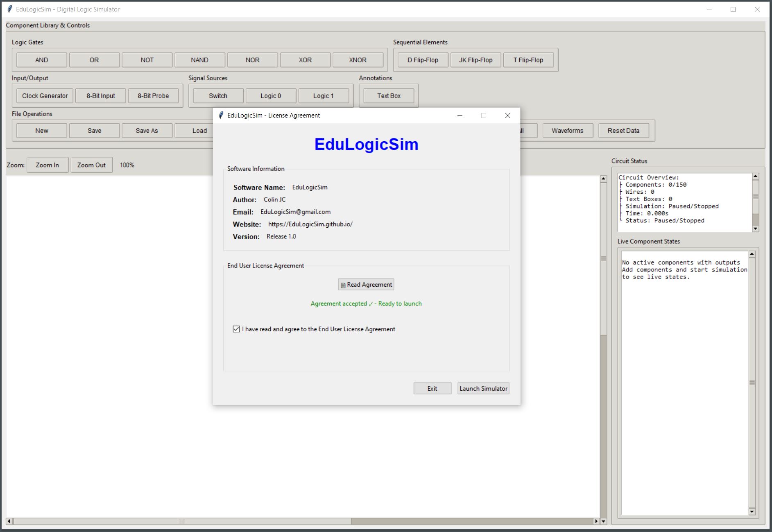This screenshot has height=532, width=772.
Task: Add a NOR gate
Action: pyautogui.click(x=253, y=60)
